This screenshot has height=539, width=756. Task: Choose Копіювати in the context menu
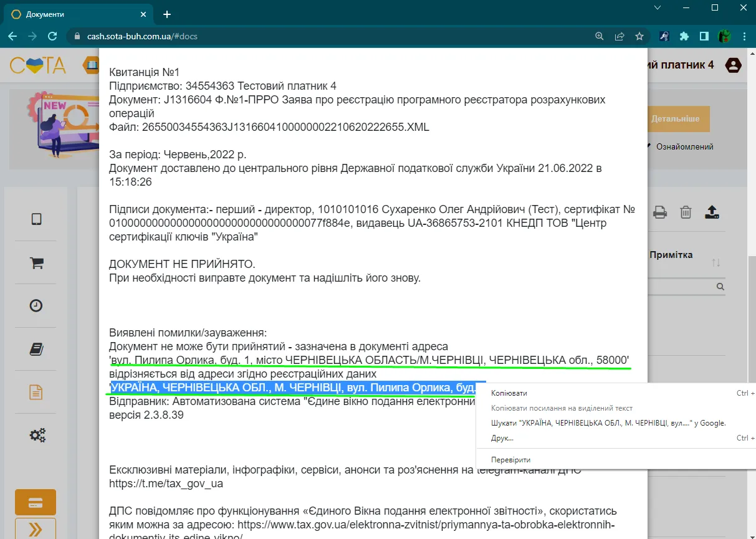509,393
